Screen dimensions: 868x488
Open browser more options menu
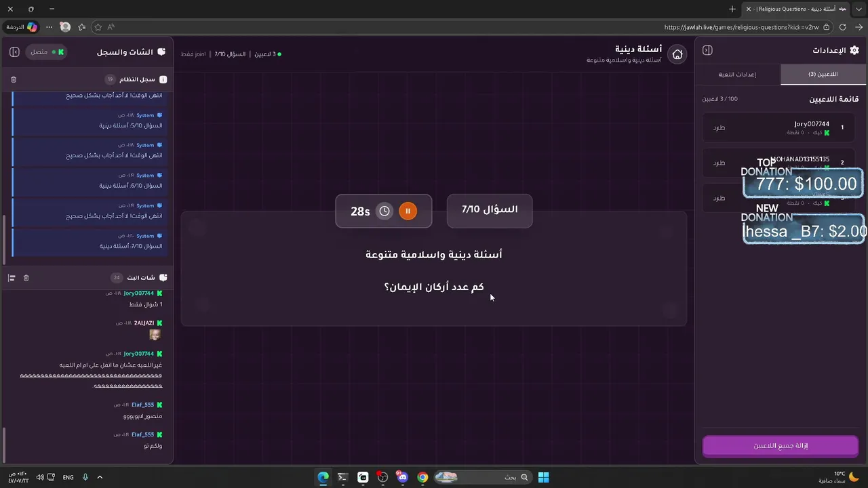[x=49, y=27]
